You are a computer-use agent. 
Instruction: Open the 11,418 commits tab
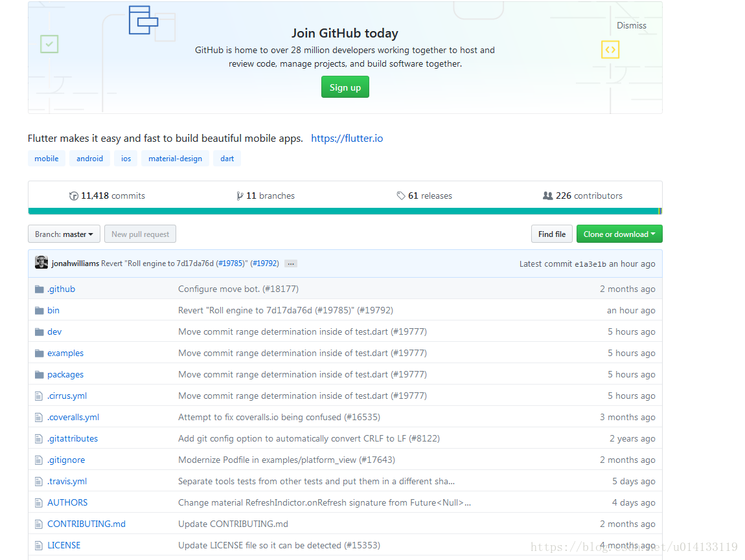[108, 196]
